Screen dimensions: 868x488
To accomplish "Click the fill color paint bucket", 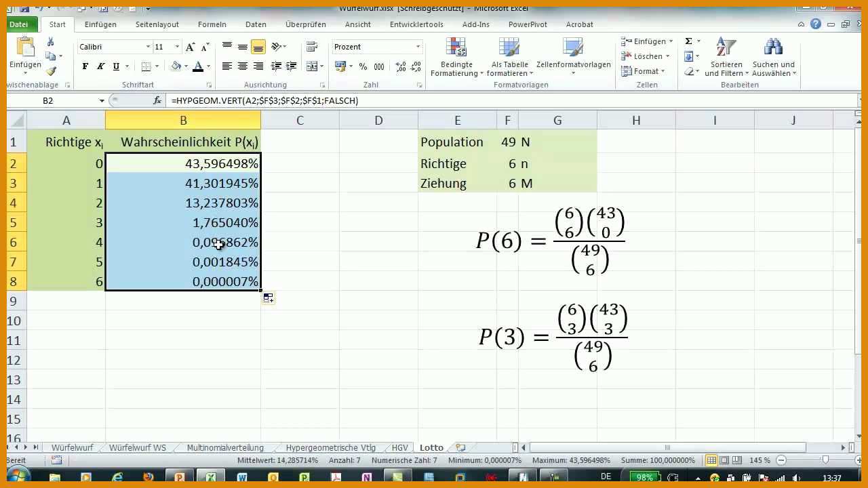I will (x=176, y=66).
